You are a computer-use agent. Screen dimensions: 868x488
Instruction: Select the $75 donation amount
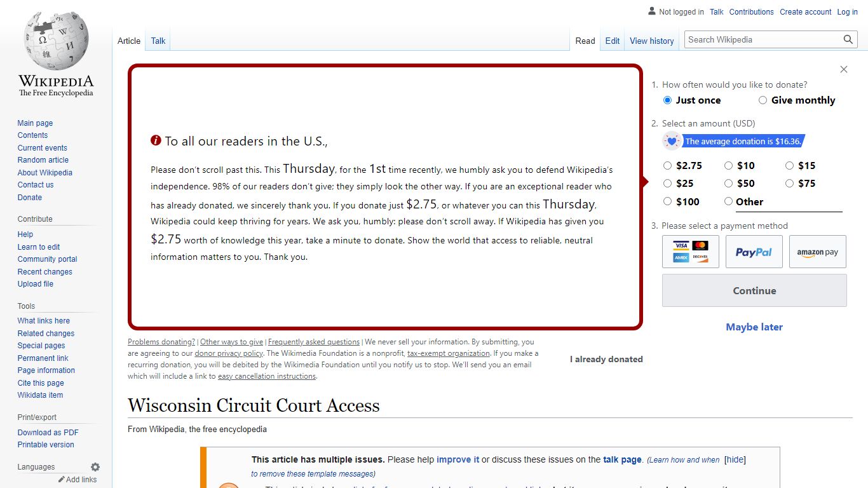[x=789, y=184]
